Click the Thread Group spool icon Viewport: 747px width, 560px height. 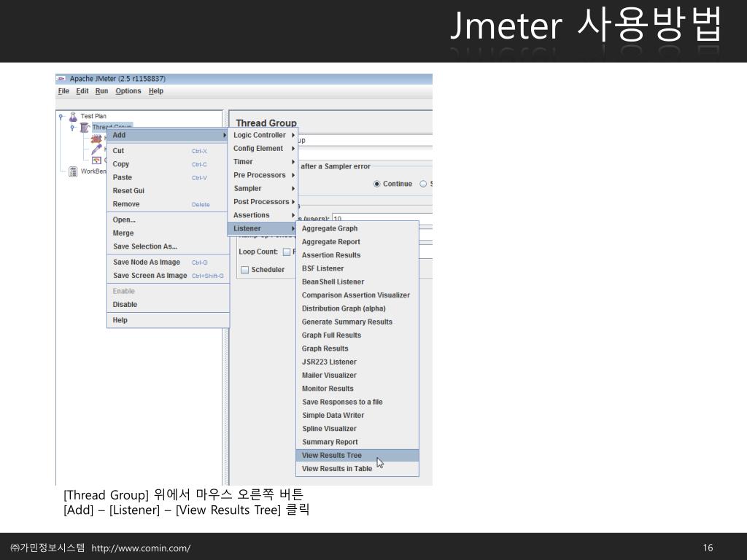(x=85, y=127)
